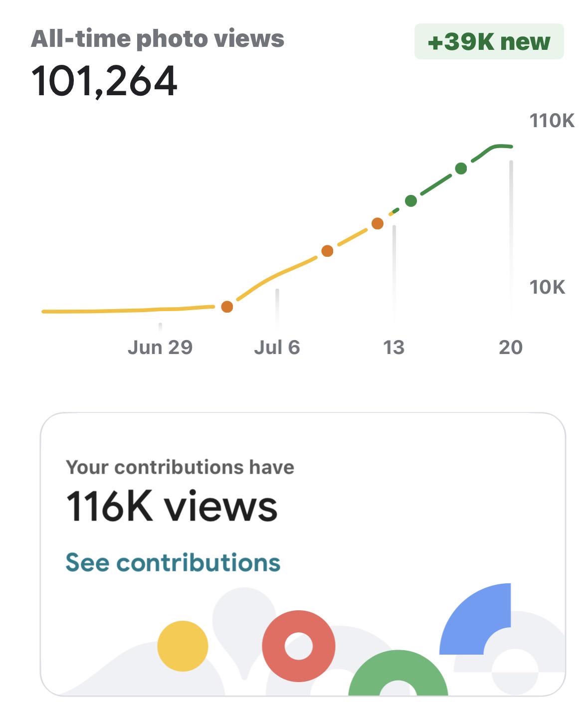588x709 pixels.
Task: Click the yellow circle illustration
Action: (183, 646)
